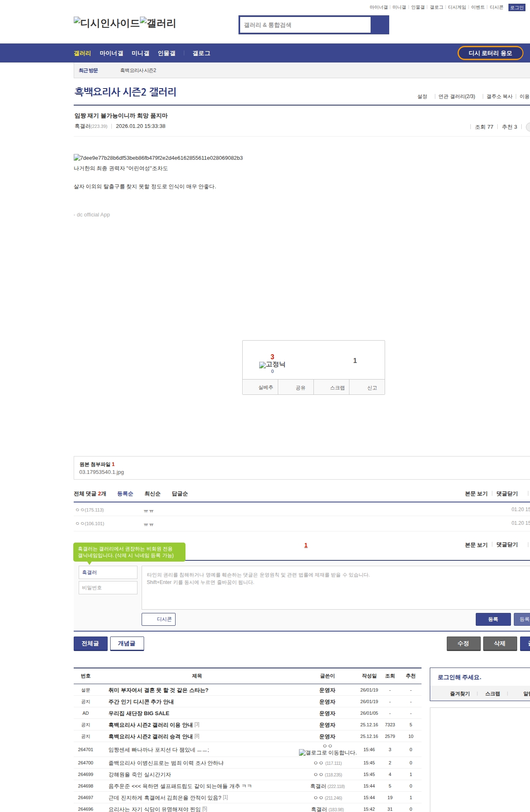Open notice 갤러리 이용 안내
This screenshot has width=530, height=812.
(151, 725)
